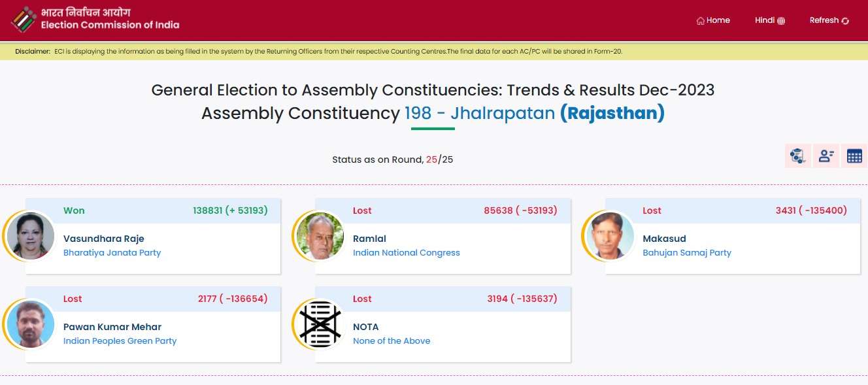868x385 pixels.
Task: Select the Home menu item in navigation
Action: pyautogui.click(x=712, y=20)
